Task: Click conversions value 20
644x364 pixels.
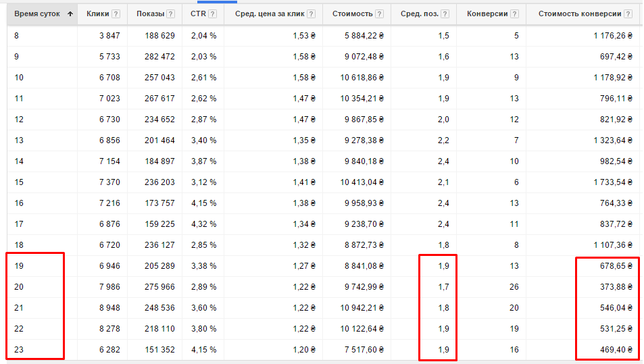Action: [514, 308]
